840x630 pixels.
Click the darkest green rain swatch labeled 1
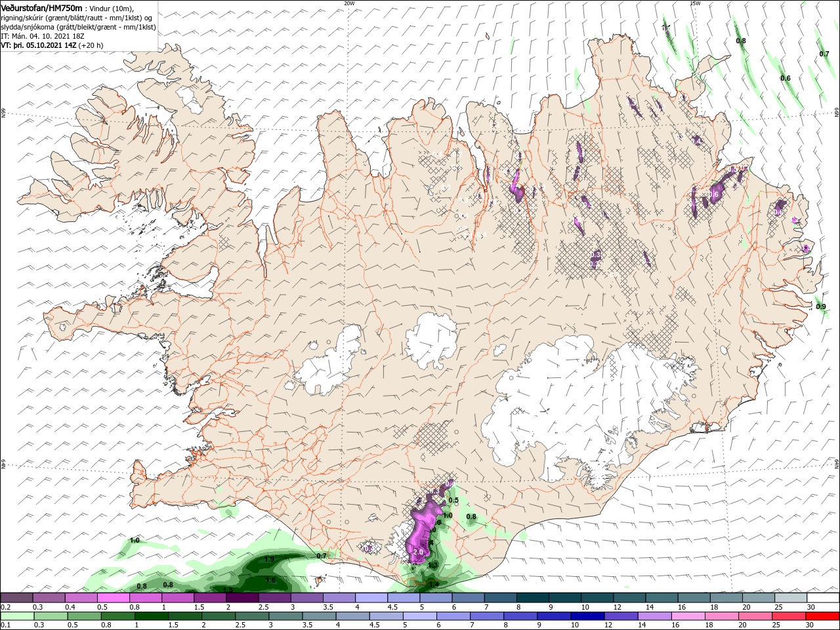[150, 616]
